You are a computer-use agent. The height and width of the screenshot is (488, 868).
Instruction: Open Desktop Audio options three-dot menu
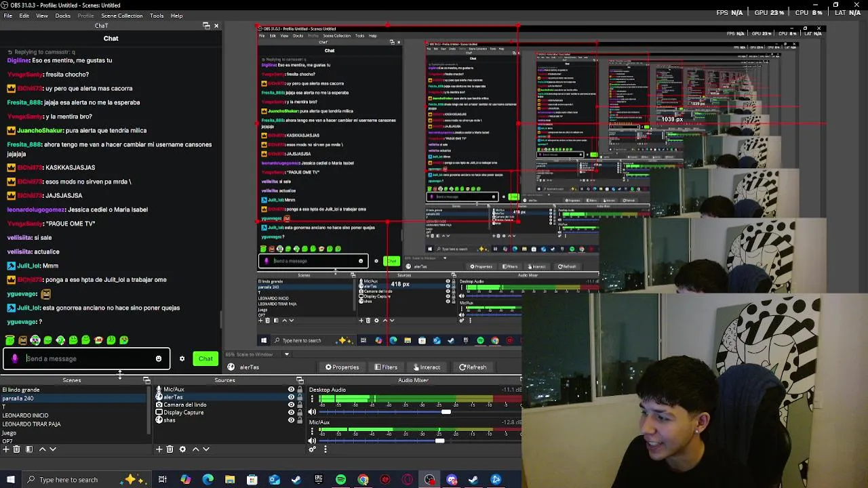313,399
